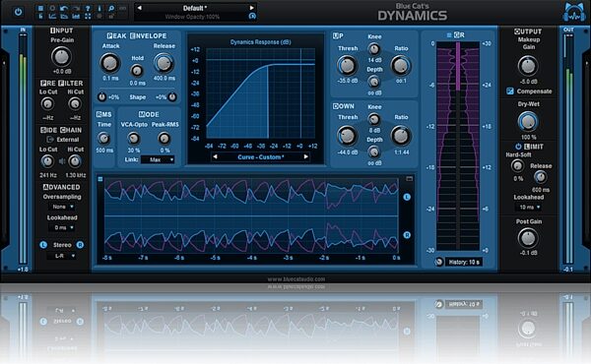Click the Dynamics Response curve graph
Viewport: 591px width, 364px height.
click(260, 93)
